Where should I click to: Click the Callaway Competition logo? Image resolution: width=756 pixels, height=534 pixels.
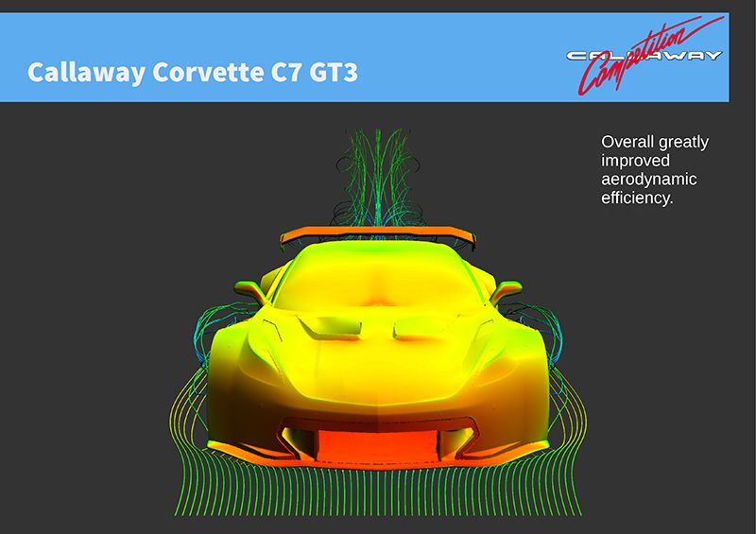pos(645,55)
